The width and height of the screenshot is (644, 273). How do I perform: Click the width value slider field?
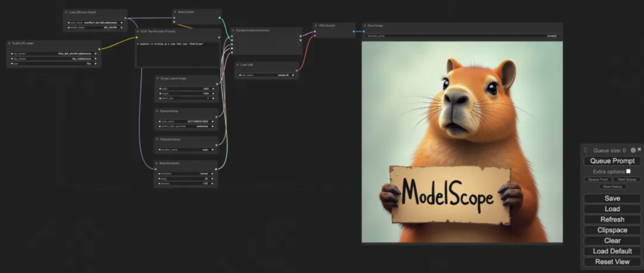click(187, 89)
